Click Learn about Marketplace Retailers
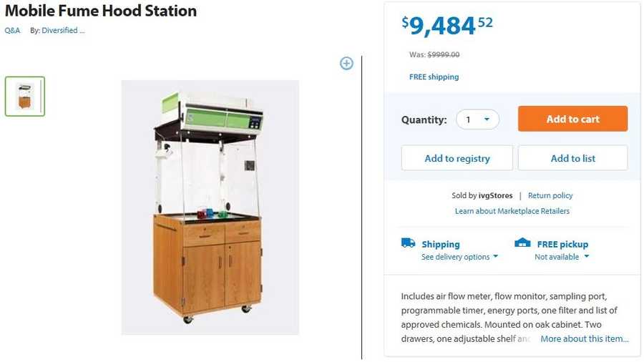644x362 pixels. pyautogui.click(x=512, y=211)
